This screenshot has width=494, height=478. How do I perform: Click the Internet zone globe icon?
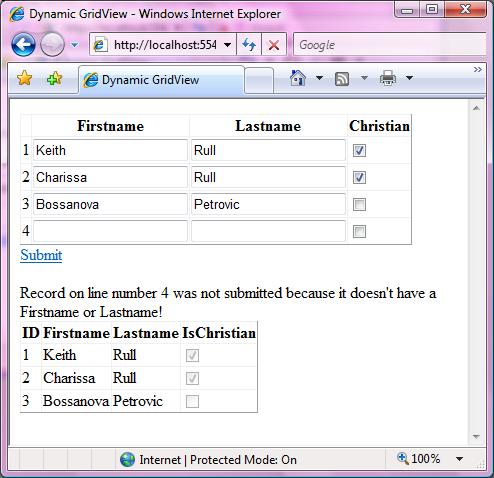click(127, 460)
